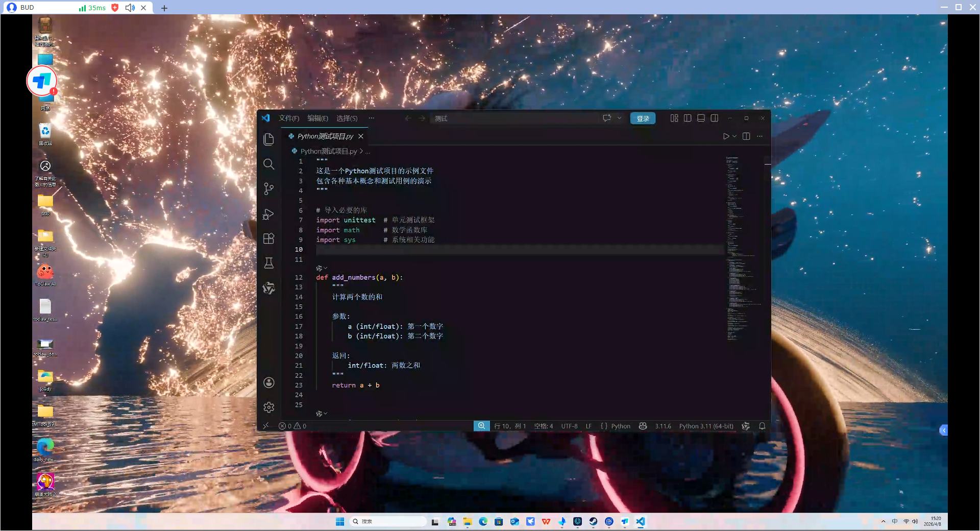Open the Manage gear in the activity bar

click(x=268, y=407)
